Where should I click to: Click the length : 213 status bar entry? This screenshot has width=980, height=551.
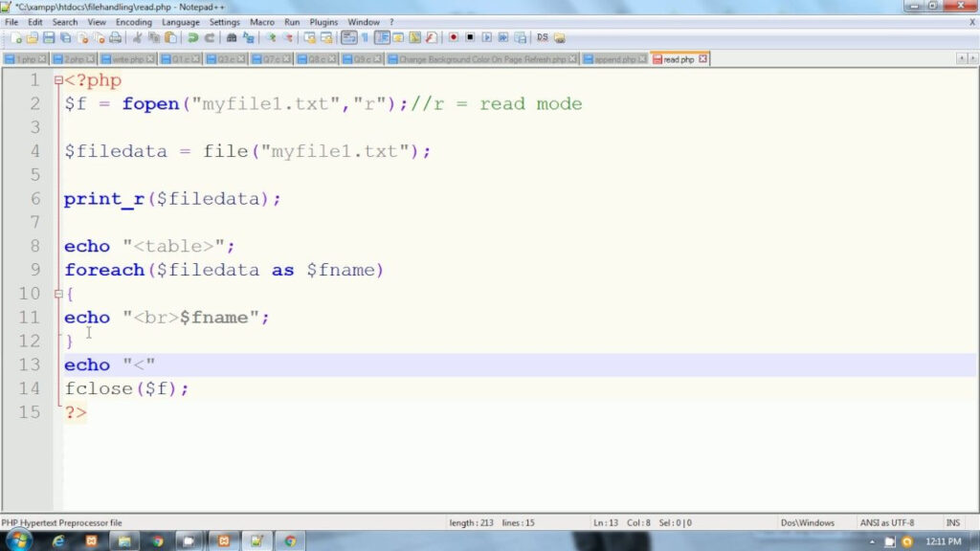(471, 523)
